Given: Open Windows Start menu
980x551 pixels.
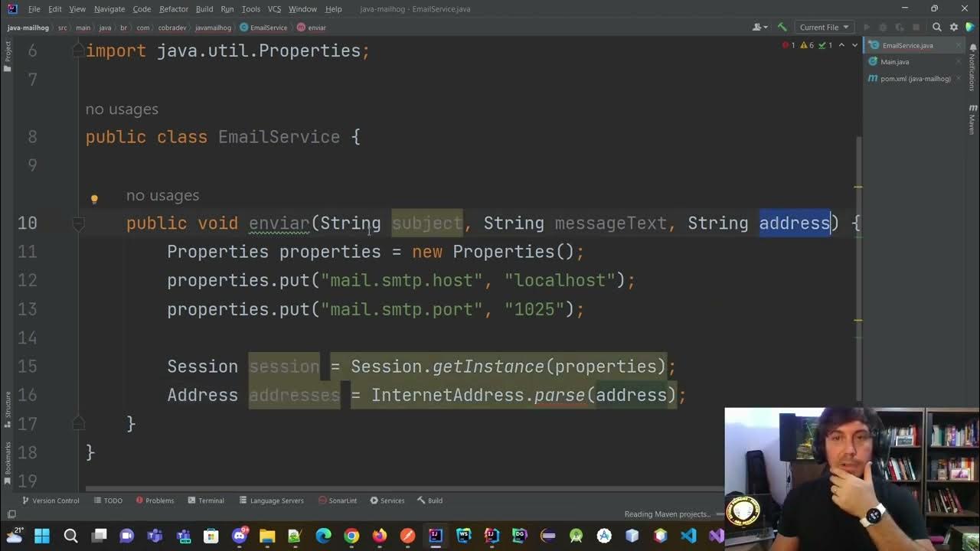Looking at the screenshot, I should [x=42, y=536].
